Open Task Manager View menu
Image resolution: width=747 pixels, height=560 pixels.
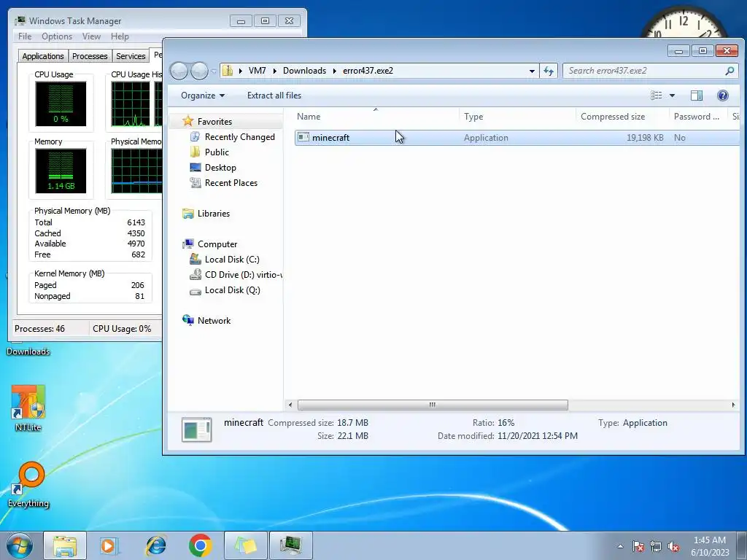pyautogui.click(x=91, y=36)
